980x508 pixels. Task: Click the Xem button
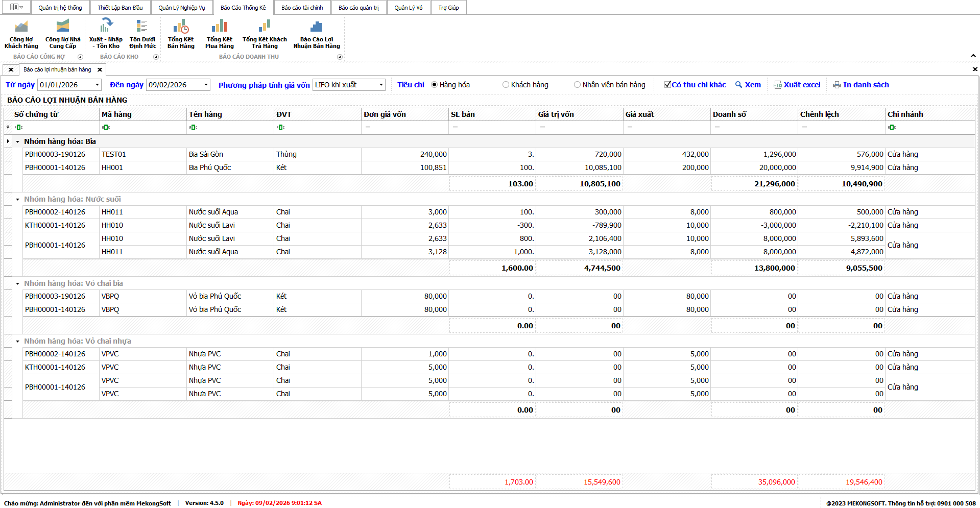point(748,85)
